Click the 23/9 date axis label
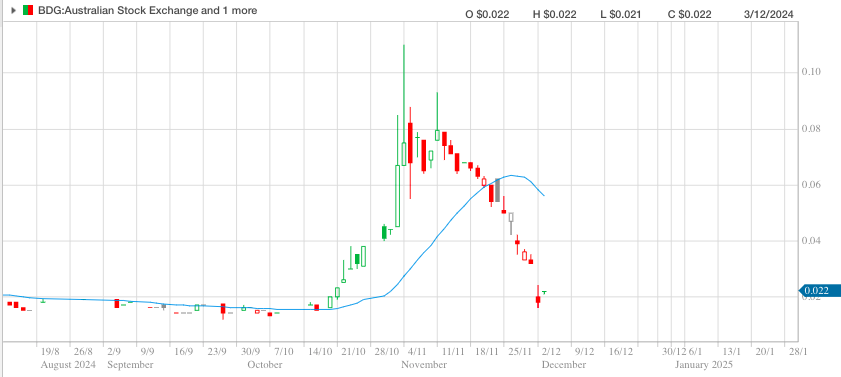Viewport: 841px width, 377px height. (217, 352)
